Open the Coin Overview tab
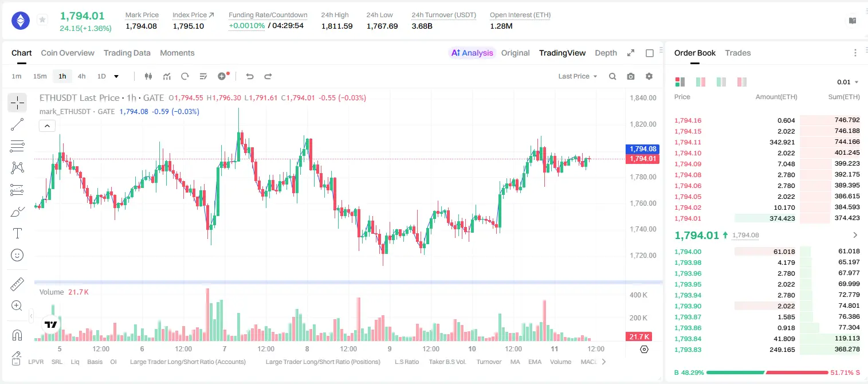The height and width of the screenshot is (384, 868). point(68,53)
